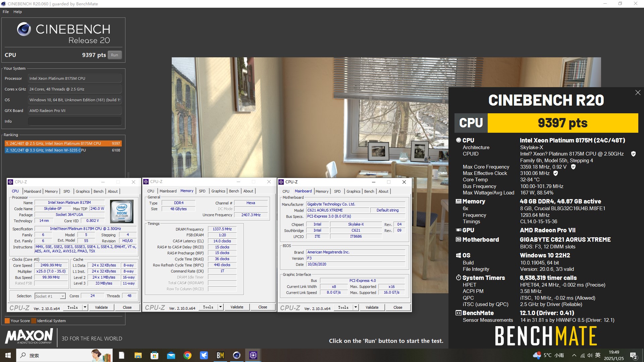
Task: Open CPU tab in Mainboard CPU-Z window
Action: pos(286,191)
